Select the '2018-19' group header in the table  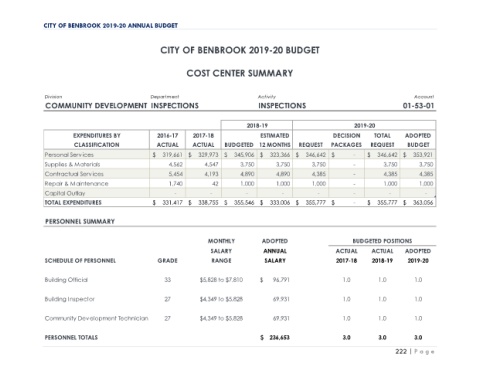pos(257,126)
